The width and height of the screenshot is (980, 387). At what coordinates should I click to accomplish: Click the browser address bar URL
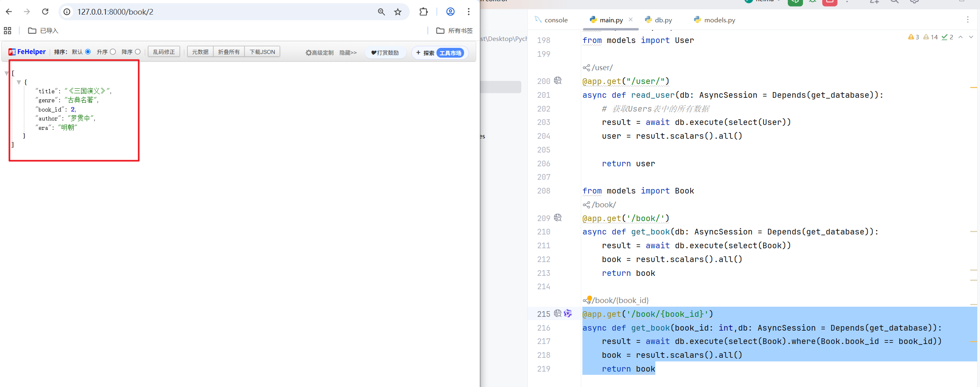coord(116,12)
